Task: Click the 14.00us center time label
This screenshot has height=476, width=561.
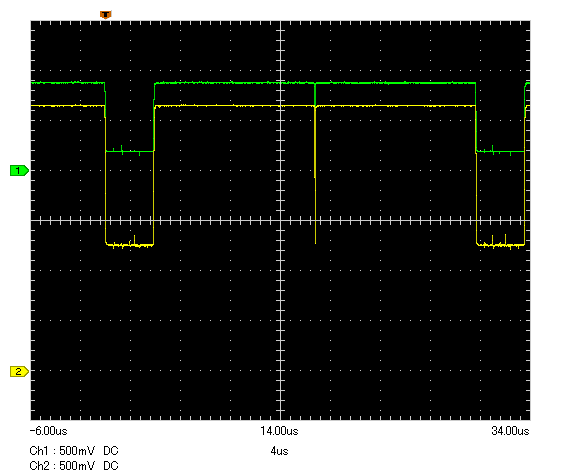Action: click(x=279, y=431)
